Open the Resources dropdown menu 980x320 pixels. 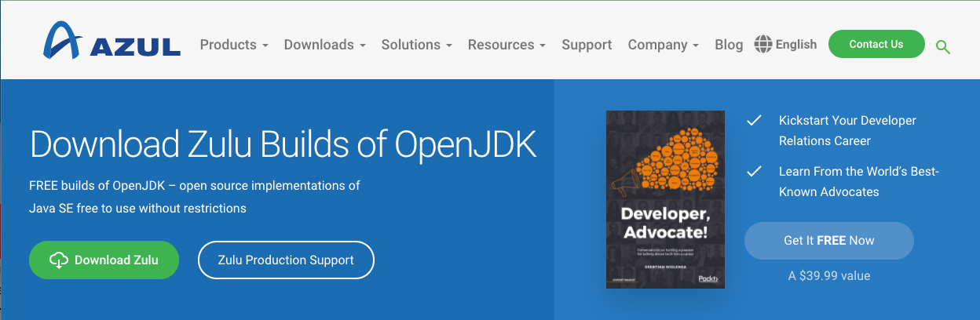(506, 45)
